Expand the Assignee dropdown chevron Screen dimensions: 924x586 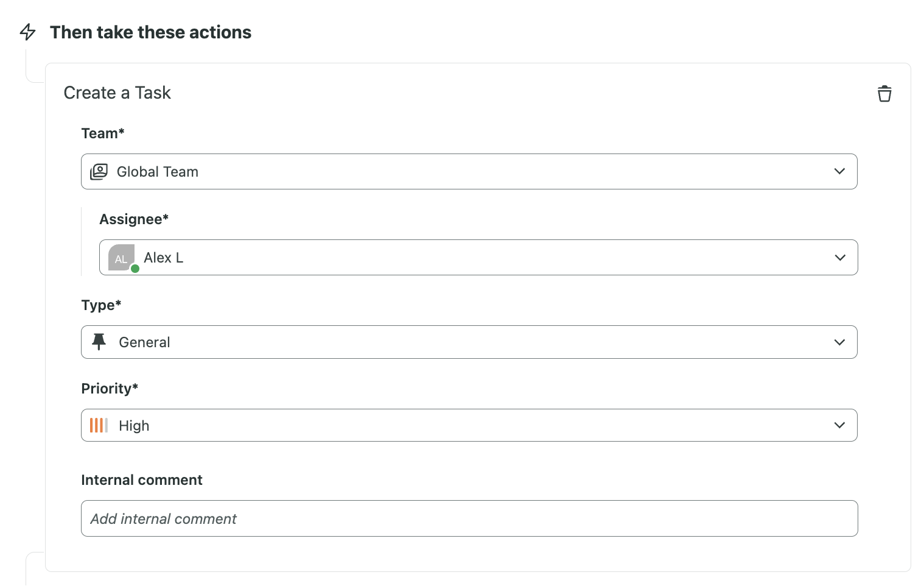[x=840, y=258]
